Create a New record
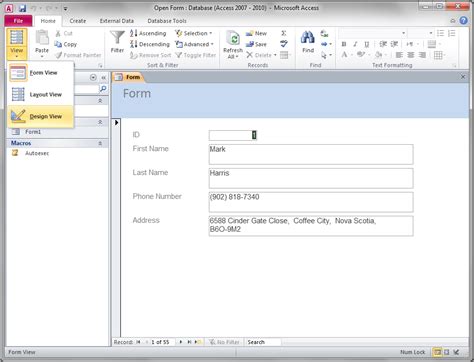Screen dimensions: 474x362 pos(256,33)
